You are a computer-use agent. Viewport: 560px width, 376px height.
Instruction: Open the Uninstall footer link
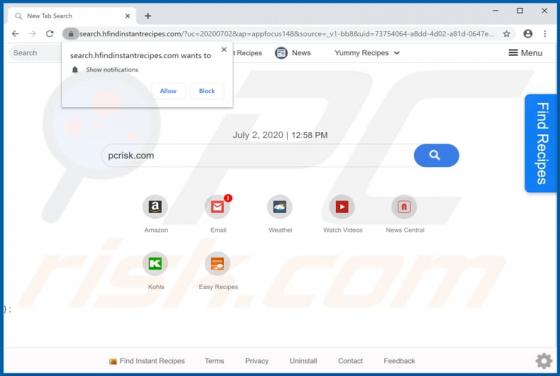(x=303, y=361)
